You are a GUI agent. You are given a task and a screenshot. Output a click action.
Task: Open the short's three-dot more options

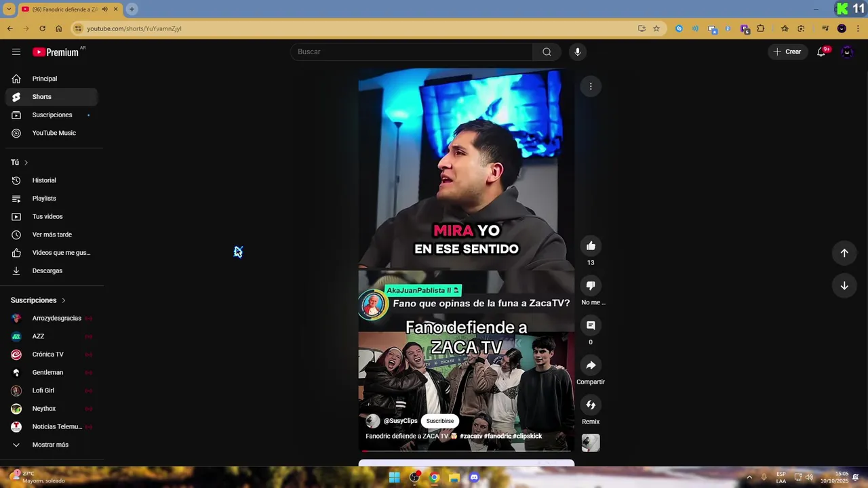click(591, 86)
